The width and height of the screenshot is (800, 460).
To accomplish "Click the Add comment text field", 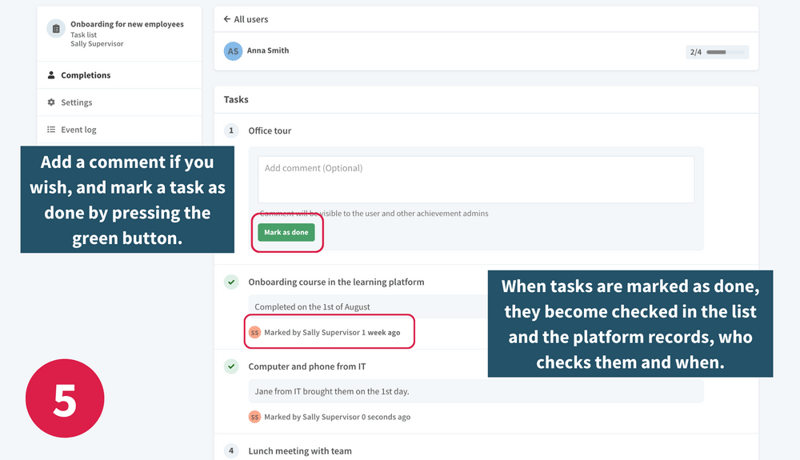I will [x=476, y=180].
